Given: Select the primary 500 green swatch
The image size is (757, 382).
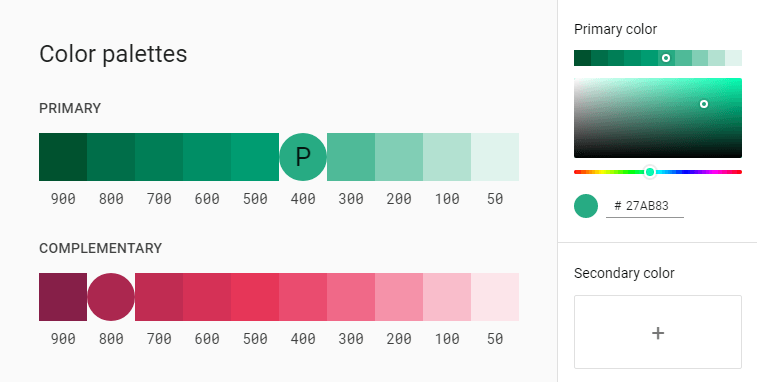Looking at the screenshot, I should (255, 157).
